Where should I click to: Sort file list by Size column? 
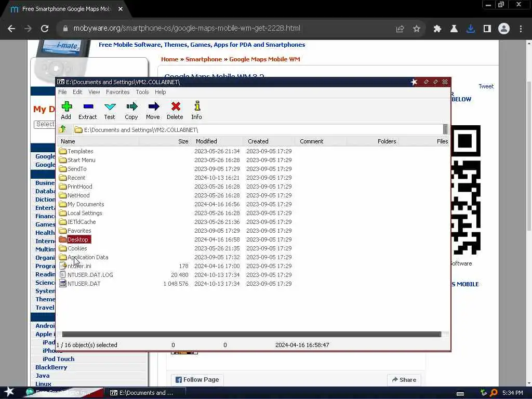point(164,141)
